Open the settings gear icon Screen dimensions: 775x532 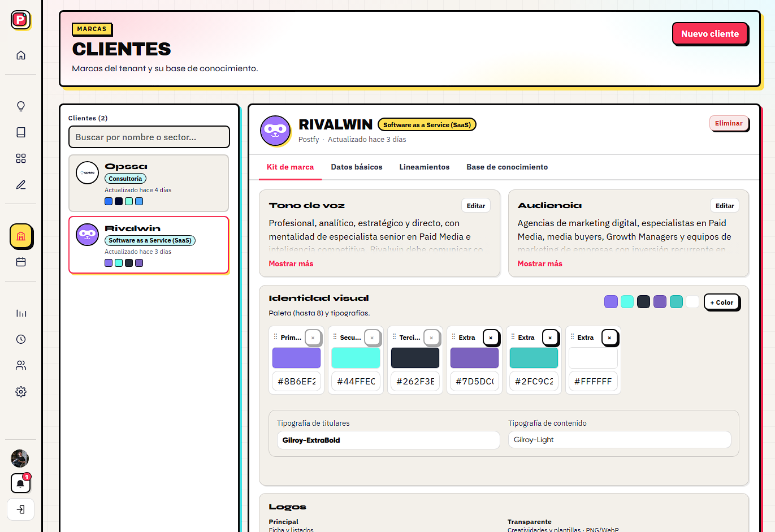pos(21,391)
